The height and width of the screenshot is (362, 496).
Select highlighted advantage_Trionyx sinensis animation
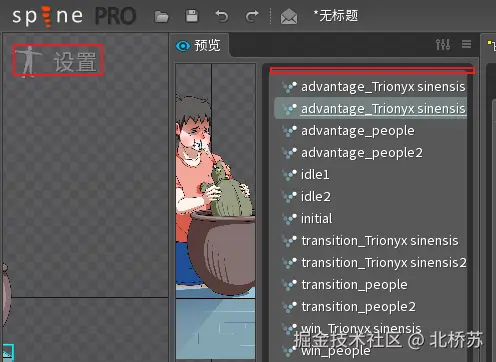tap(371, 108)
